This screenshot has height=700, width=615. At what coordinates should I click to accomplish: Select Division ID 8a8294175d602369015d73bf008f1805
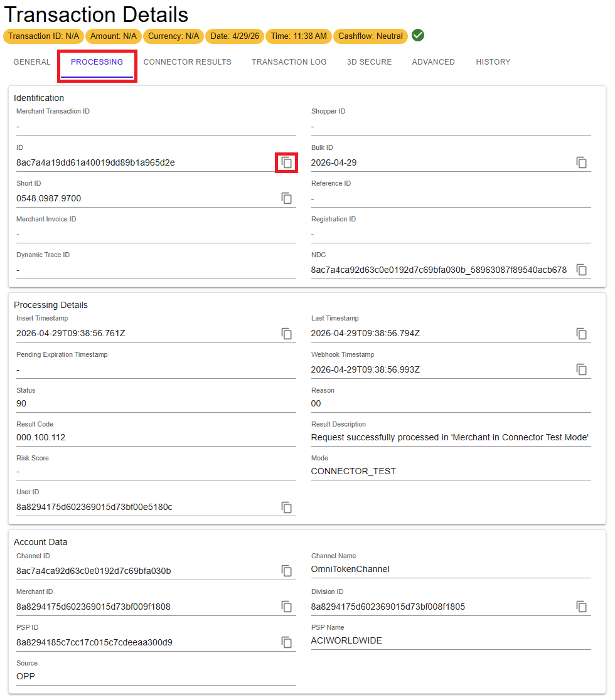pyautogui.click(x=388, y=607)
